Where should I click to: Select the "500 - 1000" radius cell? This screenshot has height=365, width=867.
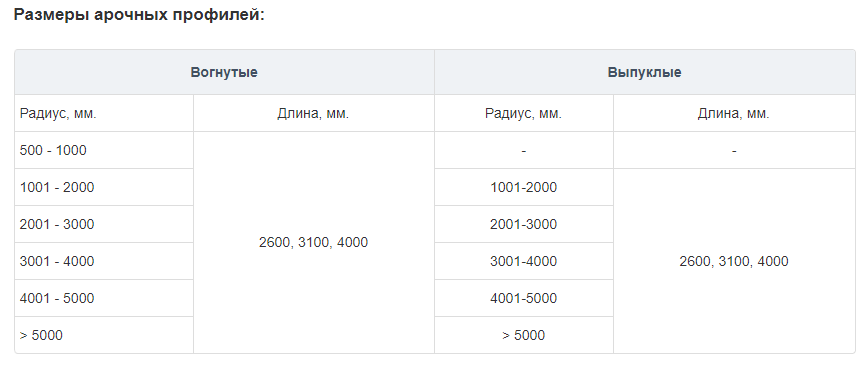(104, 150)
